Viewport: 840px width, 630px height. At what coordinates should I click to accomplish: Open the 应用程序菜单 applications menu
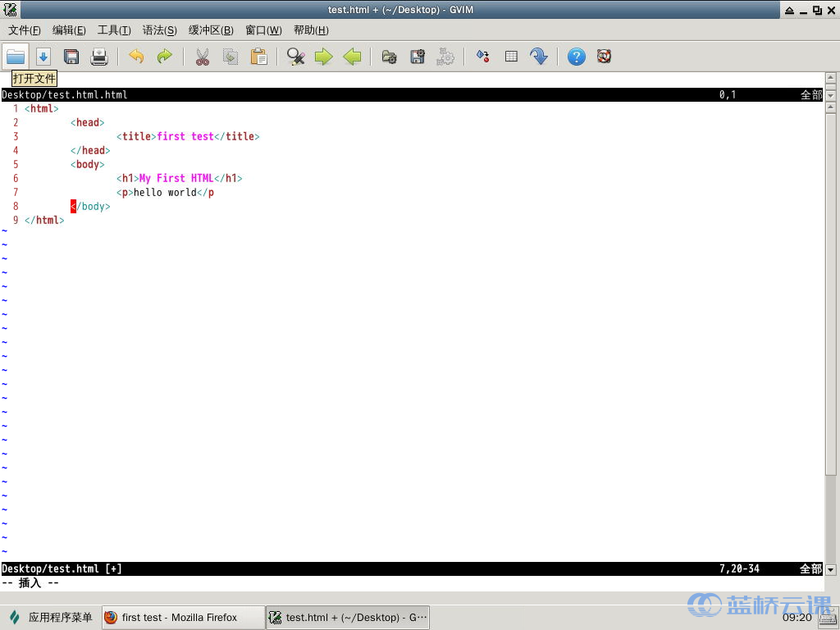click(51, 618)
